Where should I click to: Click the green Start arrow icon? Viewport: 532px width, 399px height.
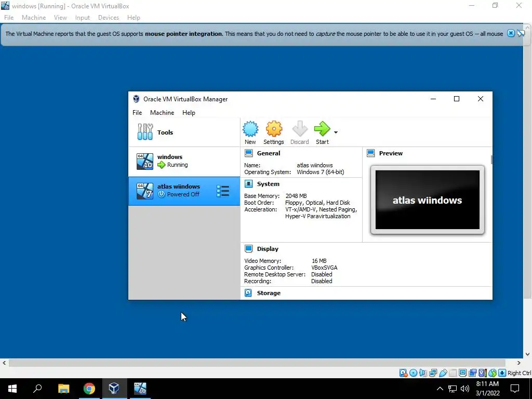pos(322,129)
